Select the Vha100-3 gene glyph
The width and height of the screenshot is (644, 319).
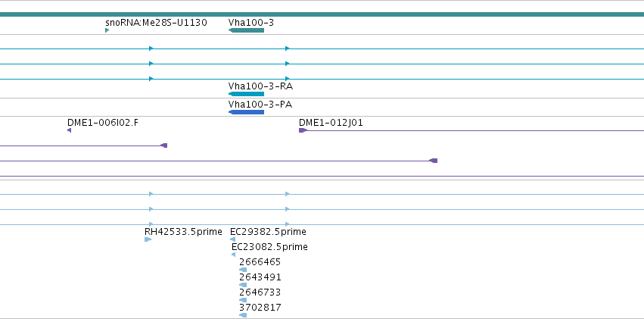[x=246, y=30]
